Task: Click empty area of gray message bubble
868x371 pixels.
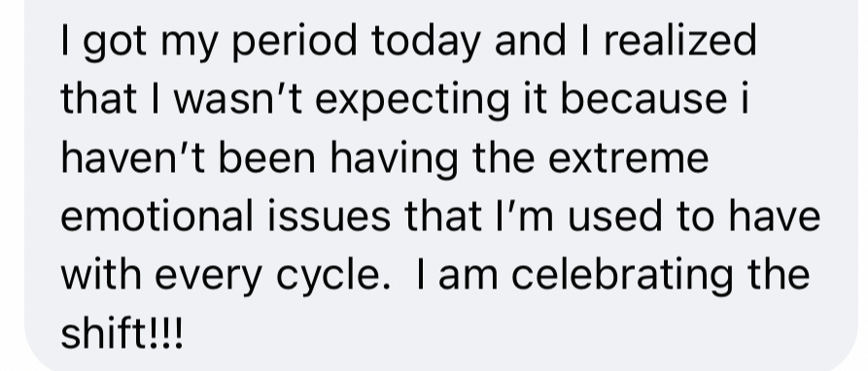Action: pyautogui.click(x=526, y=337)
